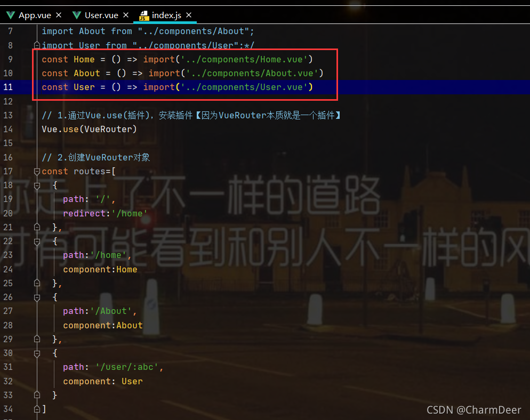The height and width of the screenshot is (420, 530).
Task: Fold the object ending at line 29
Action: click(x=37, y=339)
